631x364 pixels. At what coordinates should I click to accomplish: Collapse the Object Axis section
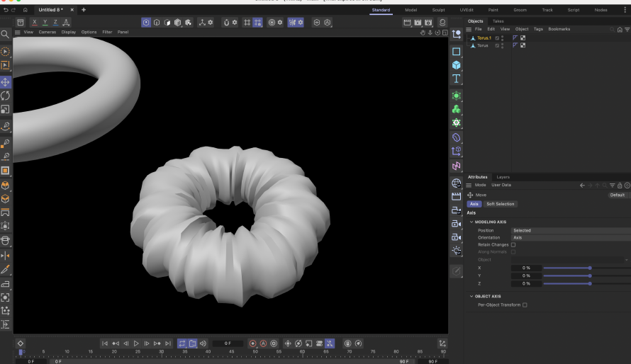tap(471, 296)
